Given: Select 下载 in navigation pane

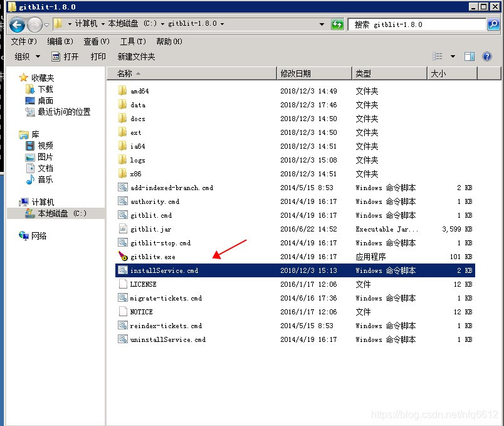Looking at the screenshot, I should tap(45, 89).
